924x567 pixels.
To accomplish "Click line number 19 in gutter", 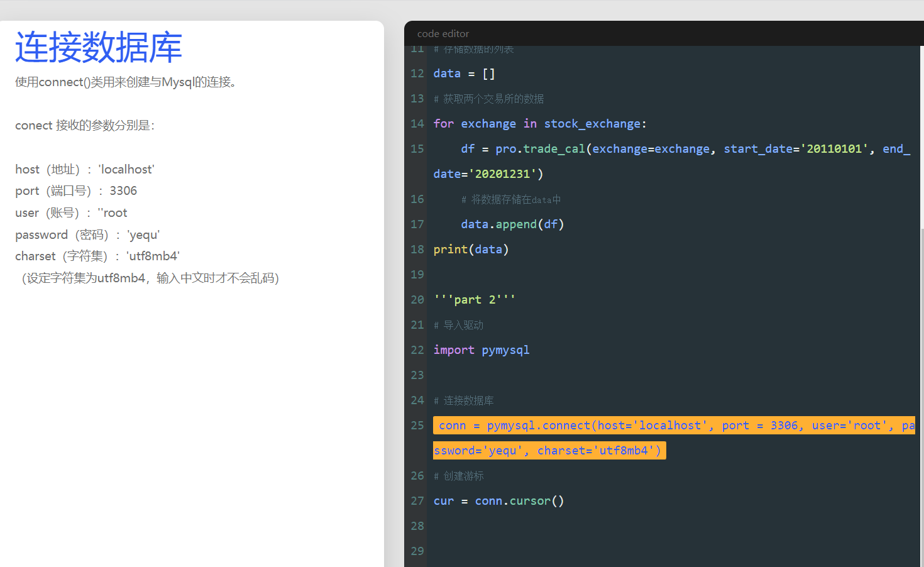I will (417, 275).
